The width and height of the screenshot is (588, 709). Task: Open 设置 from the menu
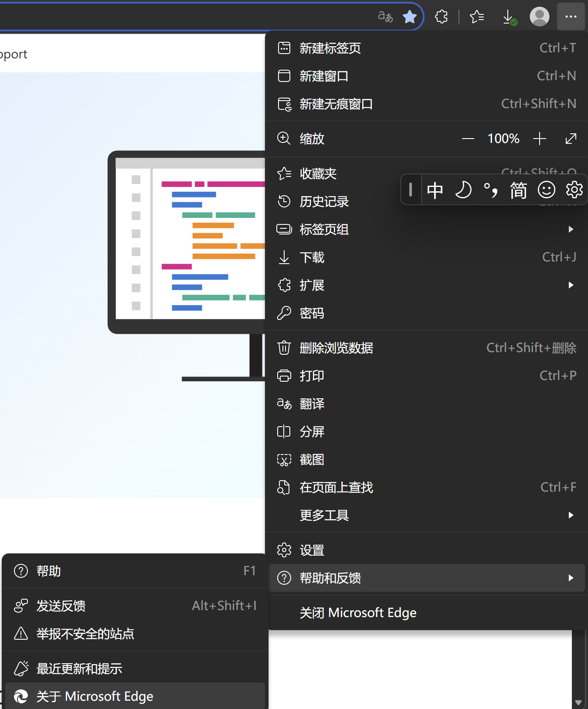(x=427, y=550)
